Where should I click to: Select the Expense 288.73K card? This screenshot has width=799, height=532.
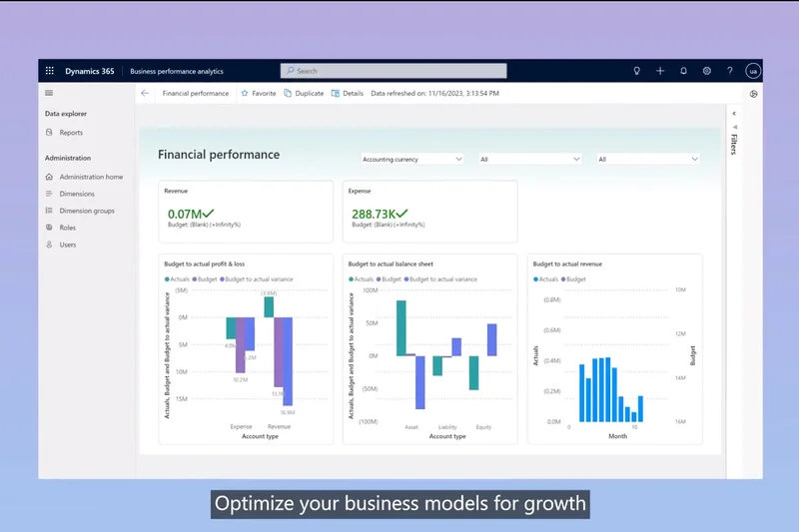pyautogui.click(x=430, y=212)
